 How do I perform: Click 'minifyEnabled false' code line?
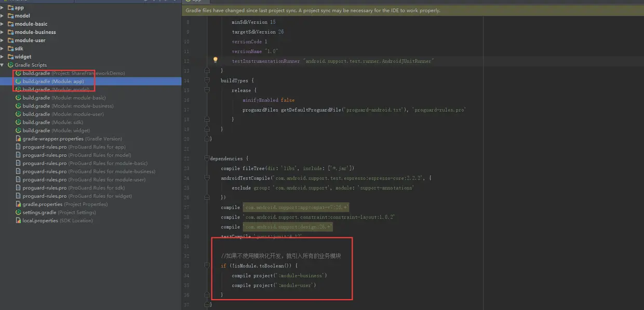click(x=269, y=100)
